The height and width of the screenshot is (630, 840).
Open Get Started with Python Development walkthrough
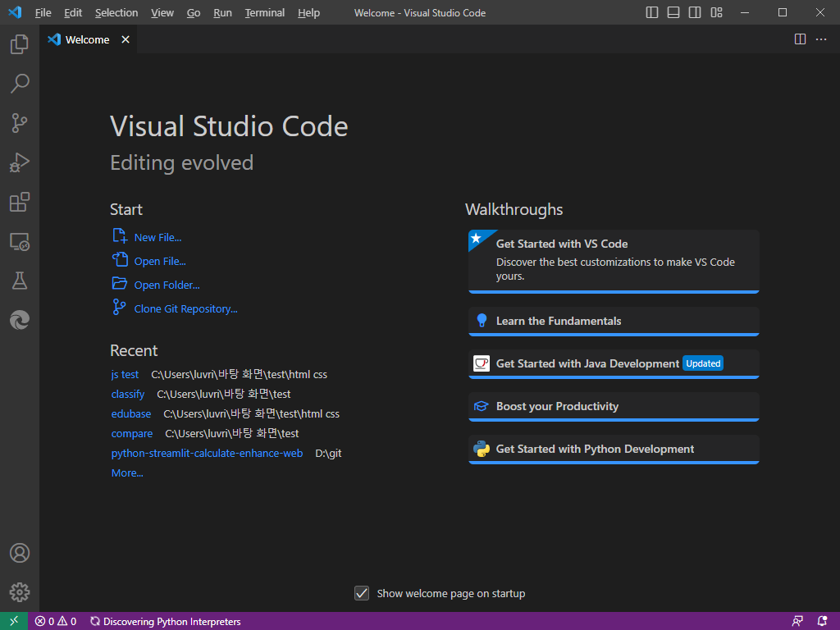pyautogui.click(x=614, y=450)
